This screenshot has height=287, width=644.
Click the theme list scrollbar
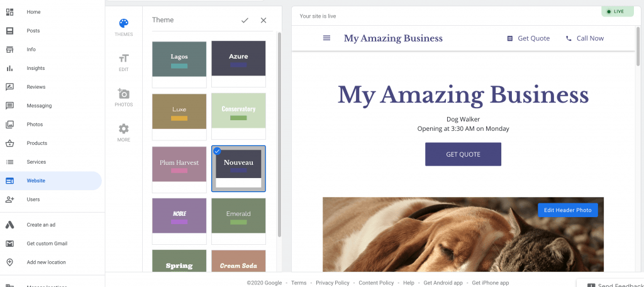279,126
